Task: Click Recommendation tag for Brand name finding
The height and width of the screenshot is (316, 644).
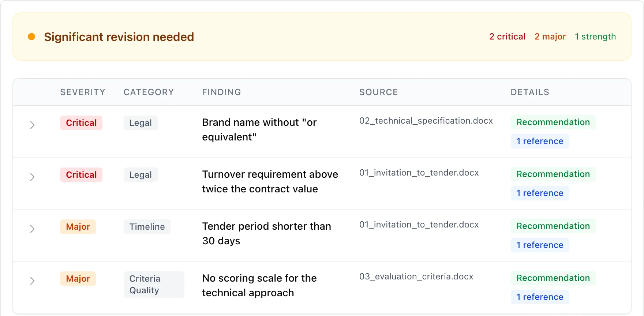Action: (x=553, y=122)
